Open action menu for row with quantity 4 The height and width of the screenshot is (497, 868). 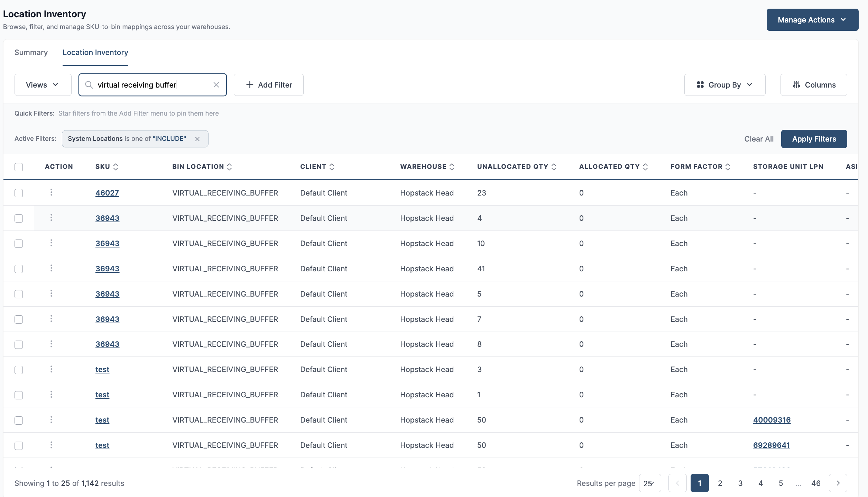pos(51,218)
